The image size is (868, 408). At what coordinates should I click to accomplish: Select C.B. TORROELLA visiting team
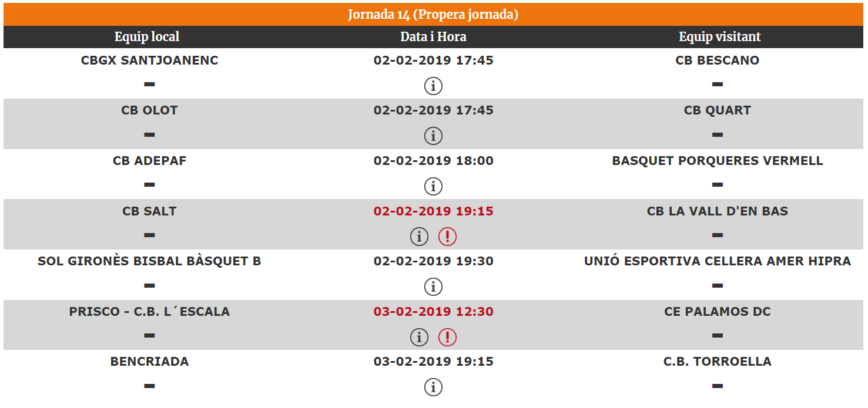717,362
